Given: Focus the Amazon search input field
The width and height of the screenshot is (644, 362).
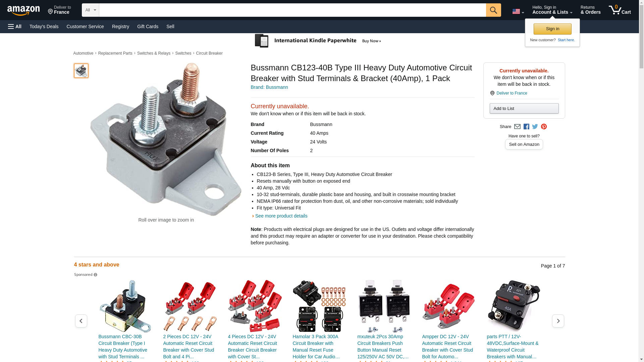Looking at the screenshot, I should pos(292,10).
